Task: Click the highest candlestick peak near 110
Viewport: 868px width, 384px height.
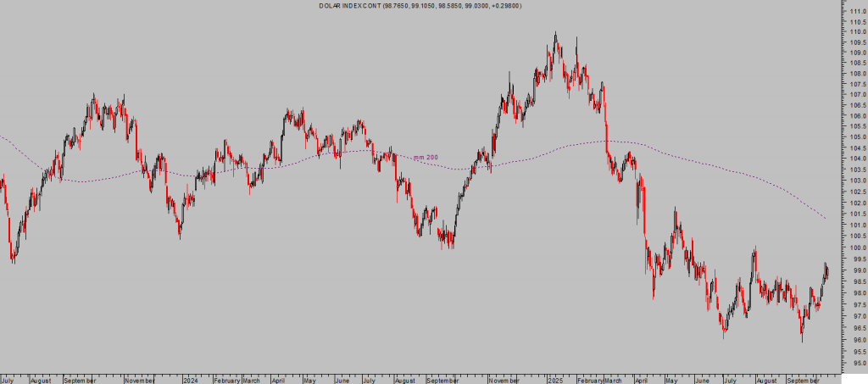Action: (x=555, y=34)
